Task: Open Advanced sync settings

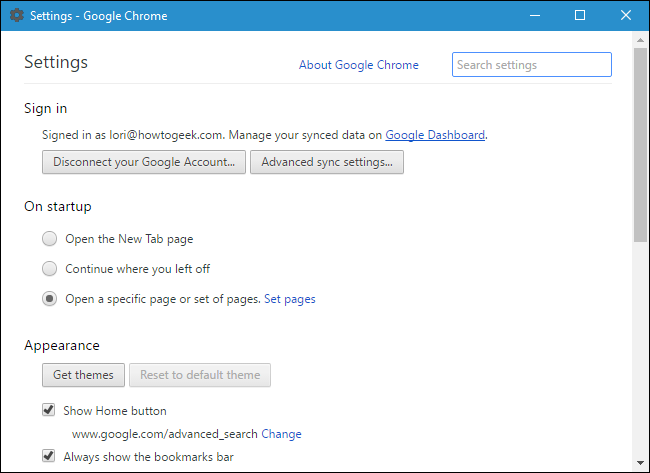Action: 326,162
